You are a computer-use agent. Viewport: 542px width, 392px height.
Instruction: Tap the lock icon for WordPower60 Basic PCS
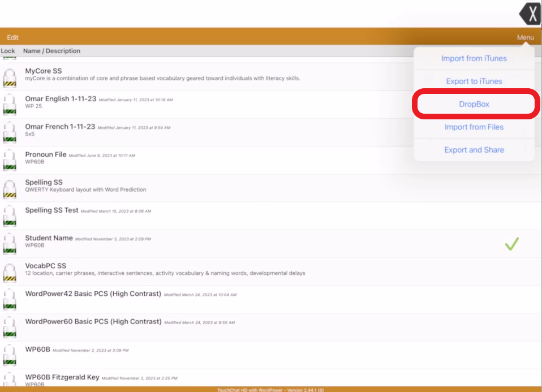(10, 328)
